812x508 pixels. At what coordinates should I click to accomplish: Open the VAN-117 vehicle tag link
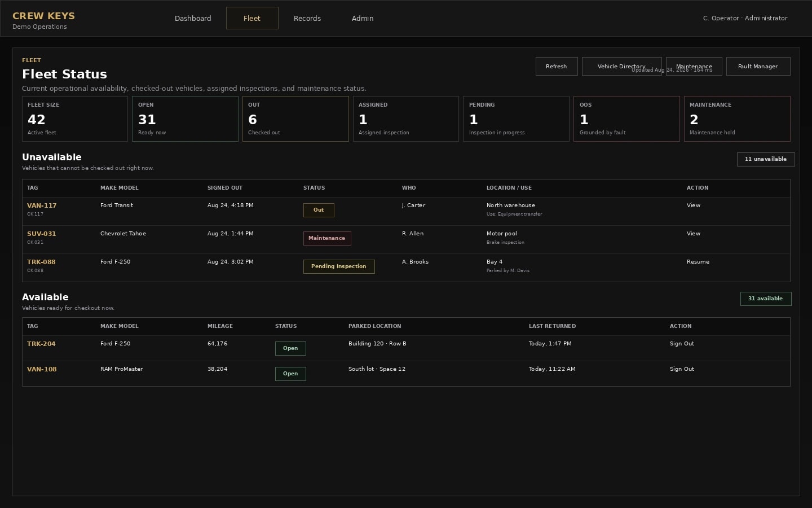tap(42, 205)
